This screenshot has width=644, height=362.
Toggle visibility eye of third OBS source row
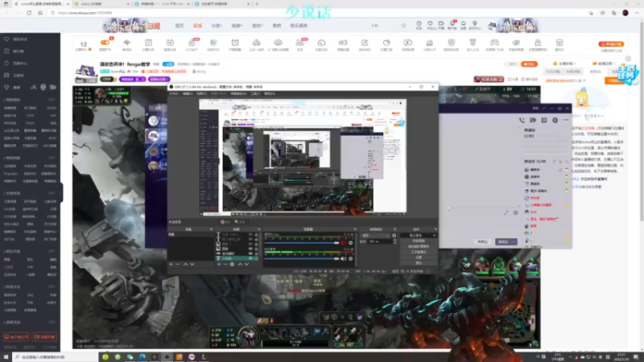(251, 244)
